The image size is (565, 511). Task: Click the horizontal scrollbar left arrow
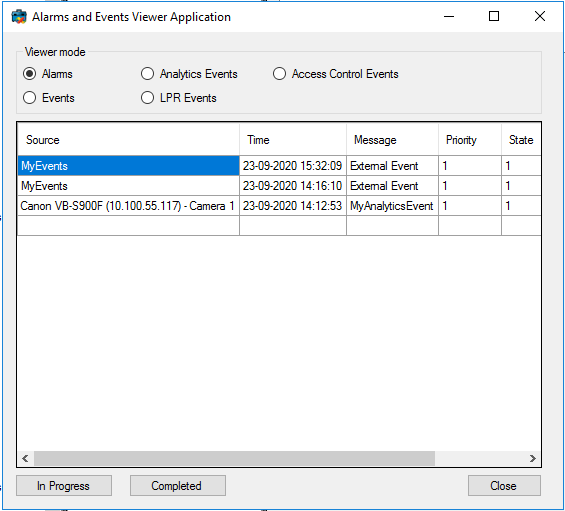point(25,458)
